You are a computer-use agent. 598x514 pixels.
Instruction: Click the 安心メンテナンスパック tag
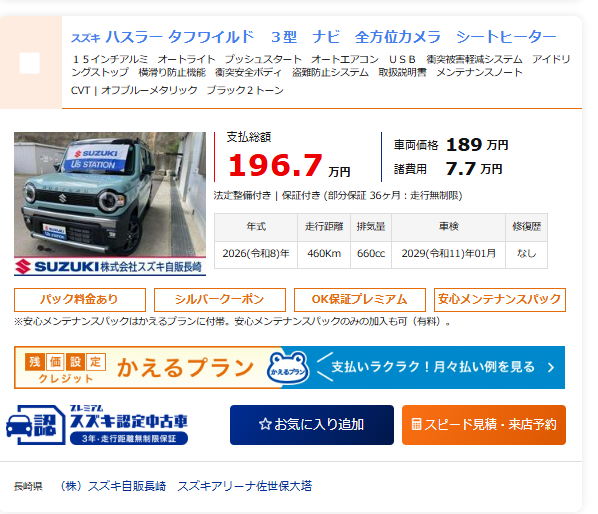500,300
